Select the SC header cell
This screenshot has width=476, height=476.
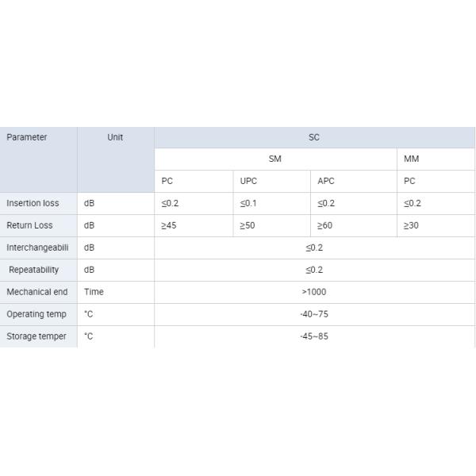pos(314,137)
